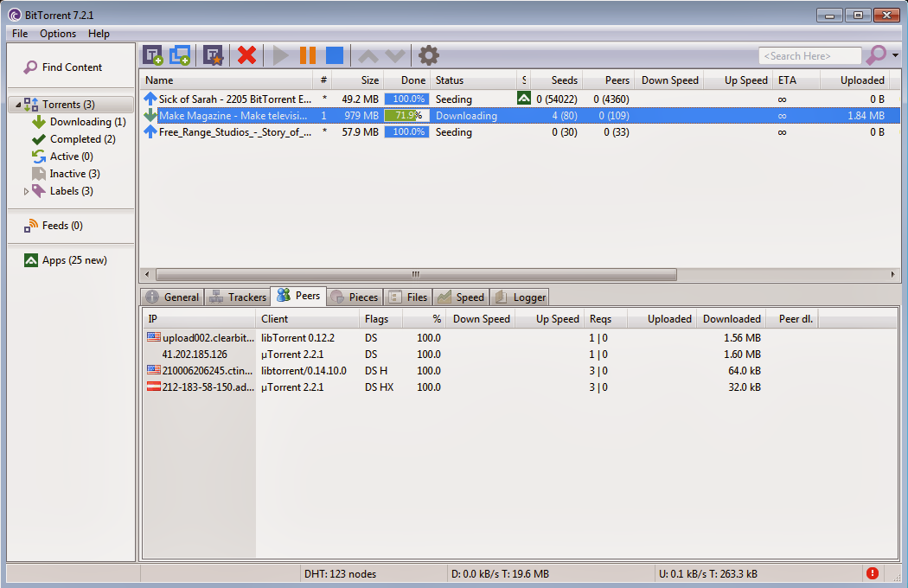Click Free_Range_Studios 100.0% progress bar

[x=406, y=132]
